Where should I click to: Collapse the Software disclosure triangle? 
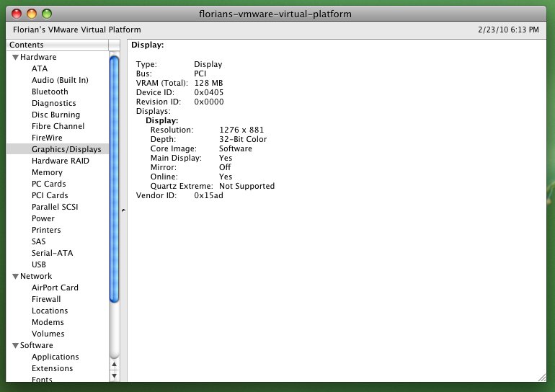15,346
